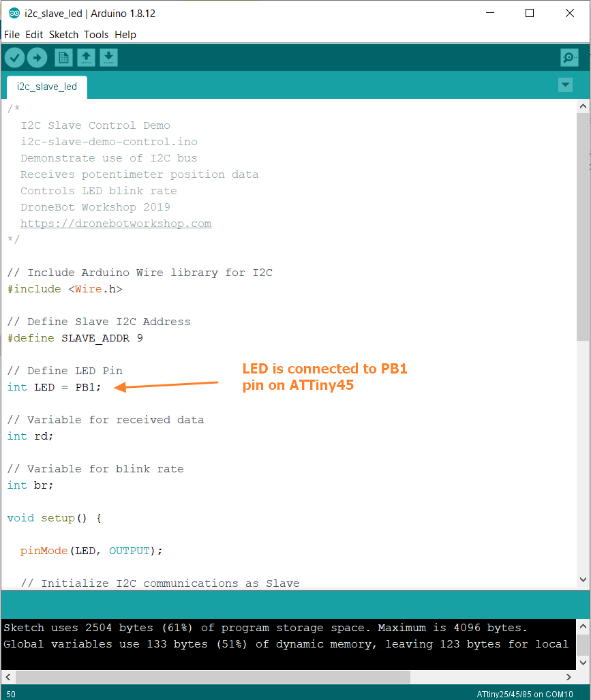Close the Arduino window
591x700 pixels.
click(x=570, y=13)
